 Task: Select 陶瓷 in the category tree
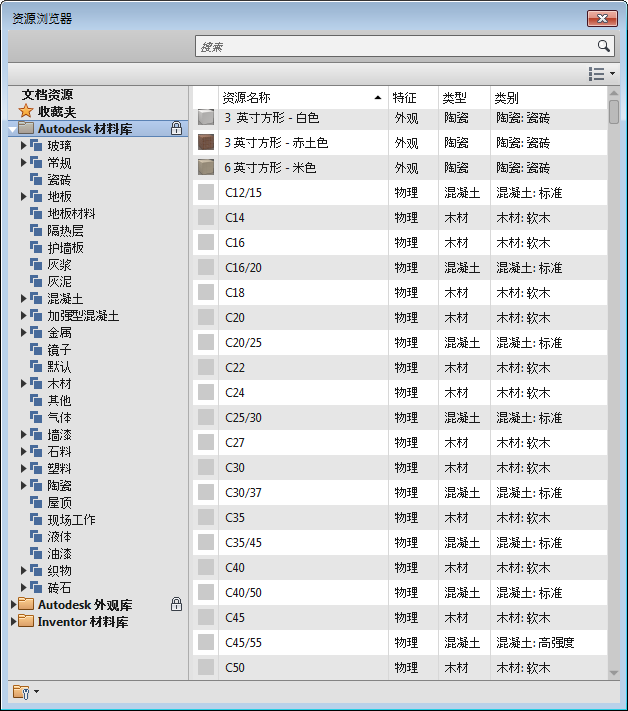59,486
